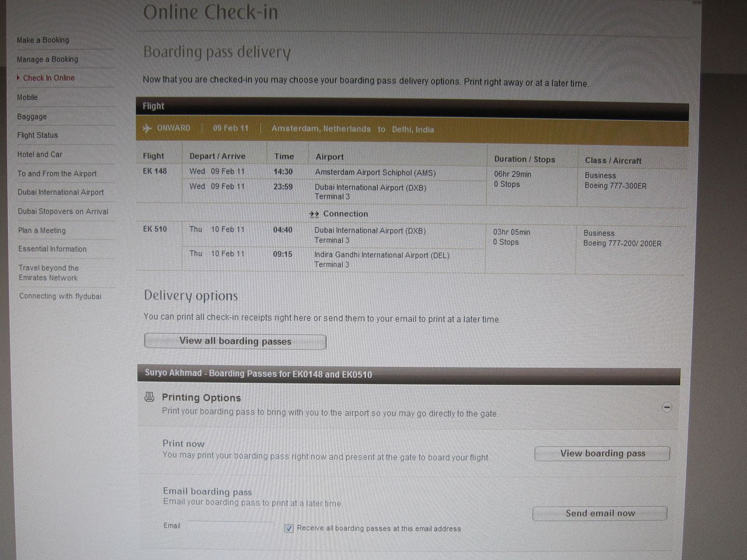Select Check In Online menu item

pyautogui.click(x=49, y=78)
